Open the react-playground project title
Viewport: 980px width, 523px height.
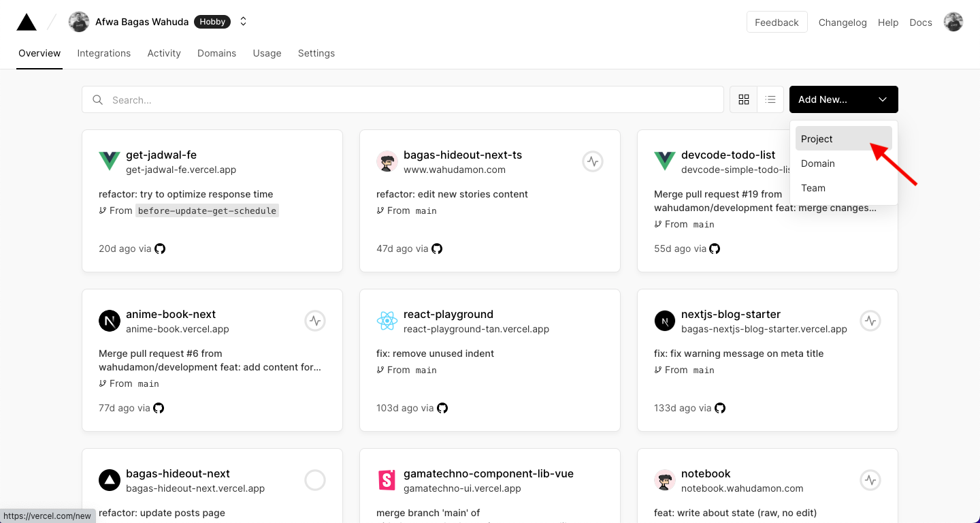[448, 314]
